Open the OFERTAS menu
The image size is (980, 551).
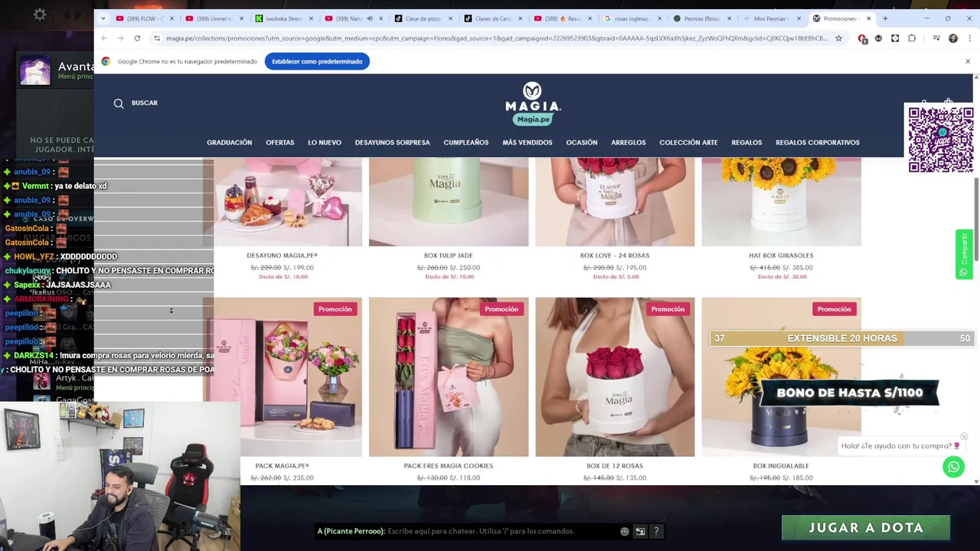pyautogui.click(x=279, y=142)
